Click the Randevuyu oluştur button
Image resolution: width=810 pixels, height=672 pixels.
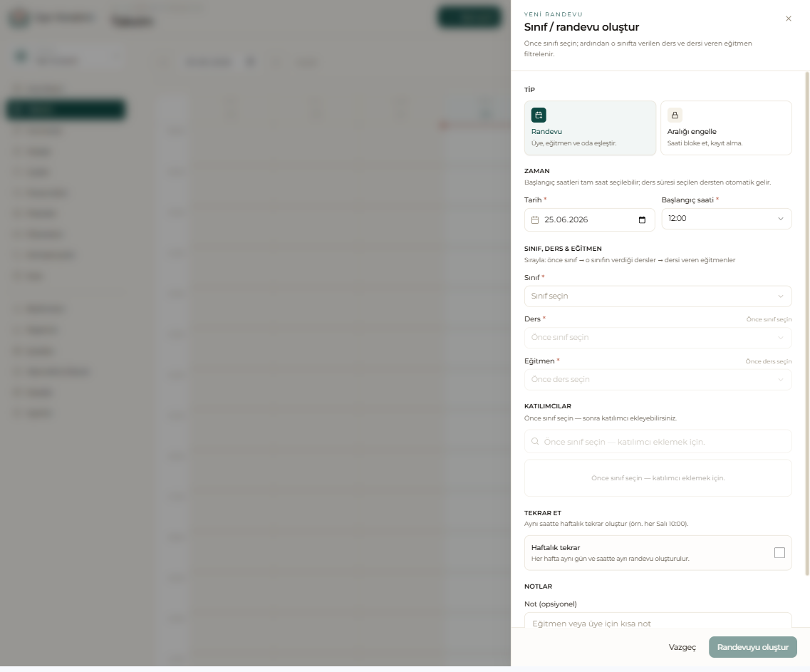pos(753,647)
